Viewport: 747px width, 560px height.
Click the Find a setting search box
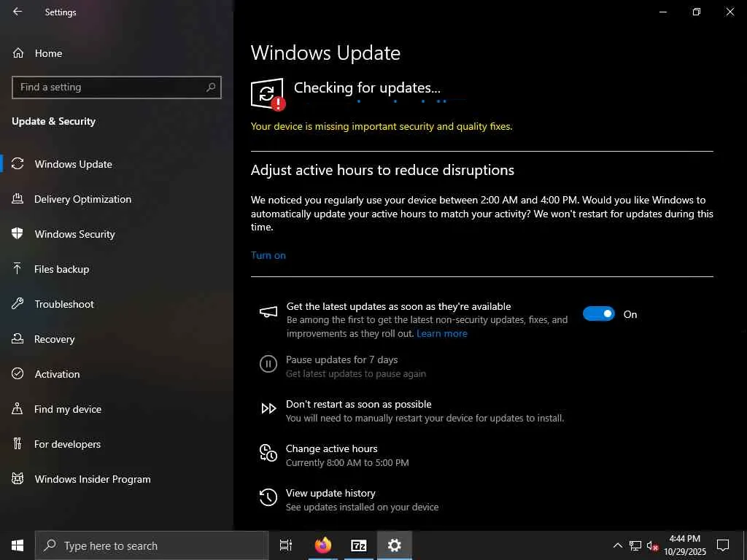(x=116, y=87)
